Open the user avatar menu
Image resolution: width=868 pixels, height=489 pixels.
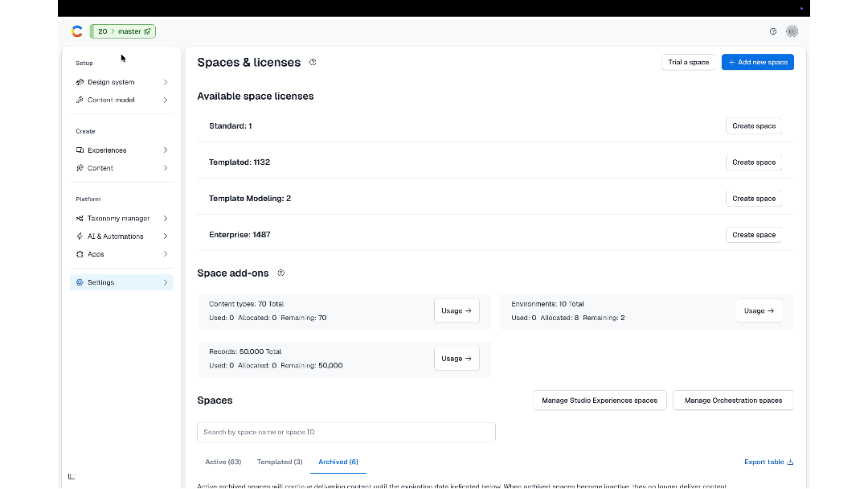[x=792, y=31]
